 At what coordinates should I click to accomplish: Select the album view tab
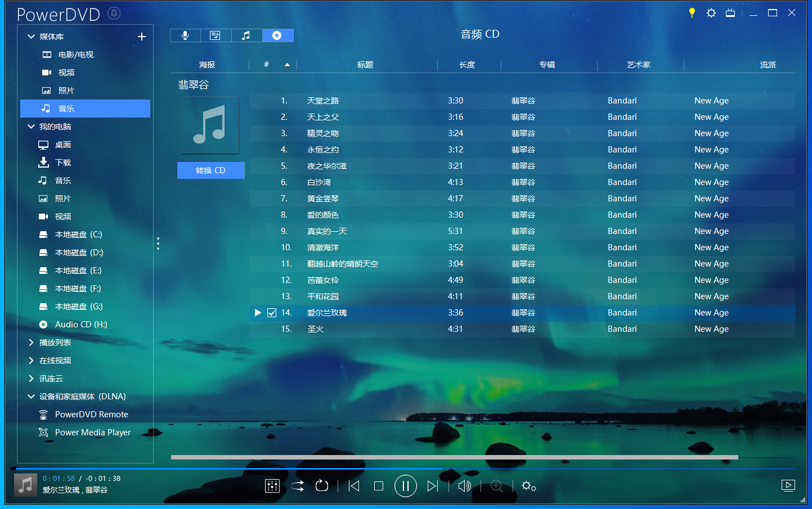216,35
